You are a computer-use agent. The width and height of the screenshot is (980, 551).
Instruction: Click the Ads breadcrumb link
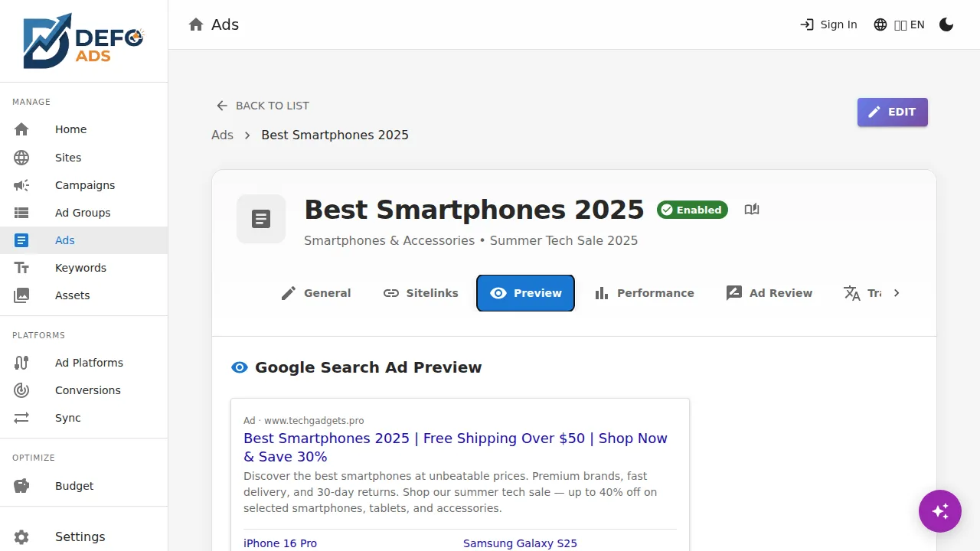[222, 135]
